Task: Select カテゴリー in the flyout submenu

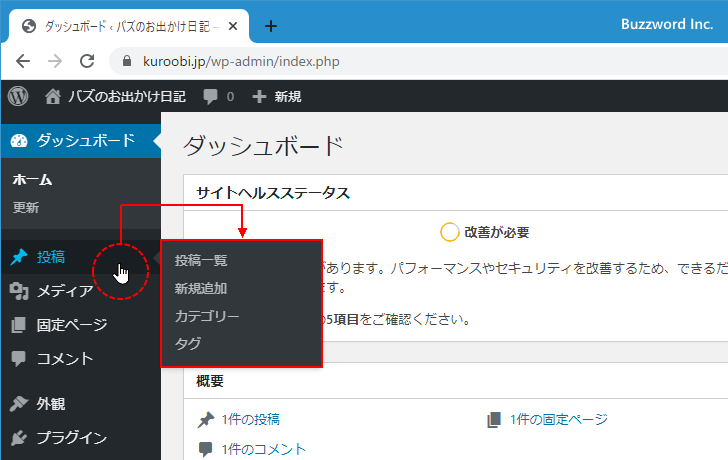Action: tap(207, 316)
